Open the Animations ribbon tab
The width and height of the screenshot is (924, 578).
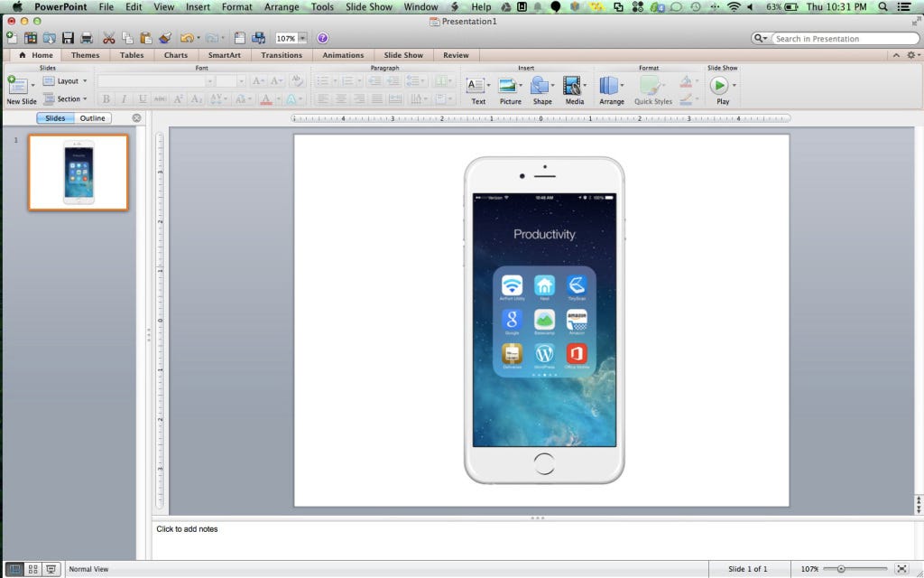pyautogui.click(x=343, y=55)
